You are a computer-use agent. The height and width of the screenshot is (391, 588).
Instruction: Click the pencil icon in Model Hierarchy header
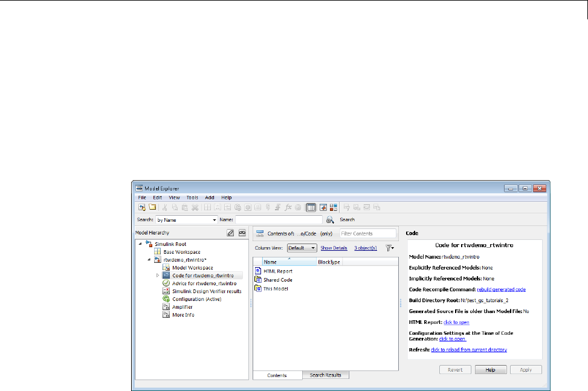point(230,233)
